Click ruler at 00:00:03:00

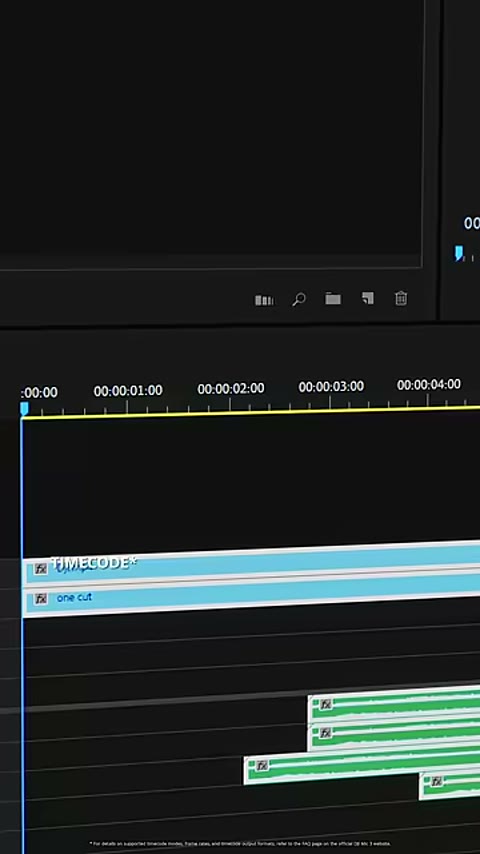pyautogui.click(x=331, y=387)
